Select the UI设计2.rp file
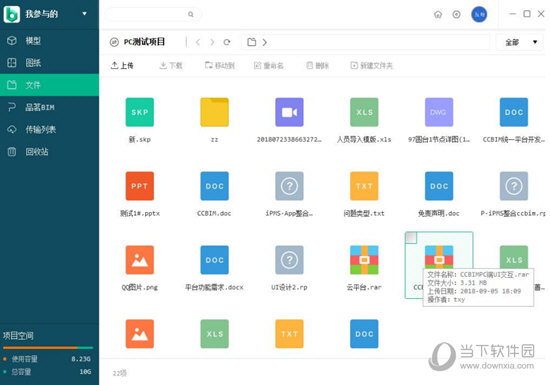 289,260
